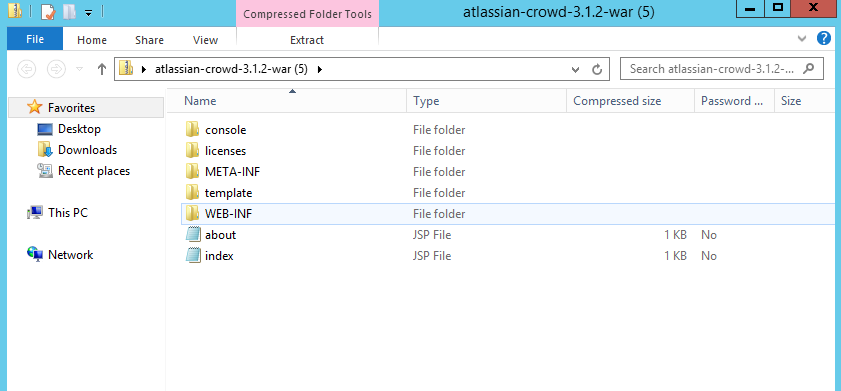Click the JSP File type for index row

point(432,256)
